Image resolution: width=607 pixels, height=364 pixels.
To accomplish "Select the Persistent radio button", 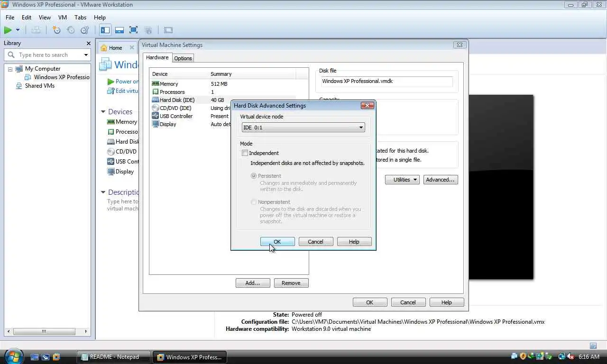I will 254,176.
